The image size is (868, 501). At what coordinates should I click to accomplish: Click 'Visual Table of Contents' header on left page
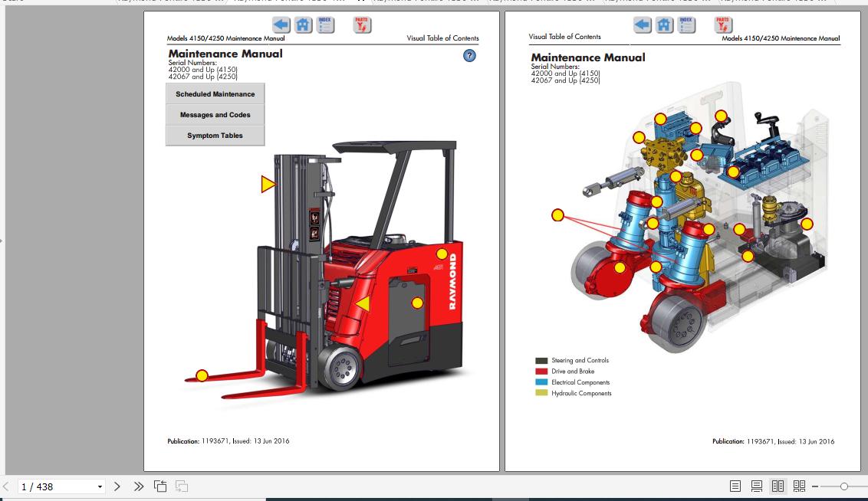(x=443, y=38)
